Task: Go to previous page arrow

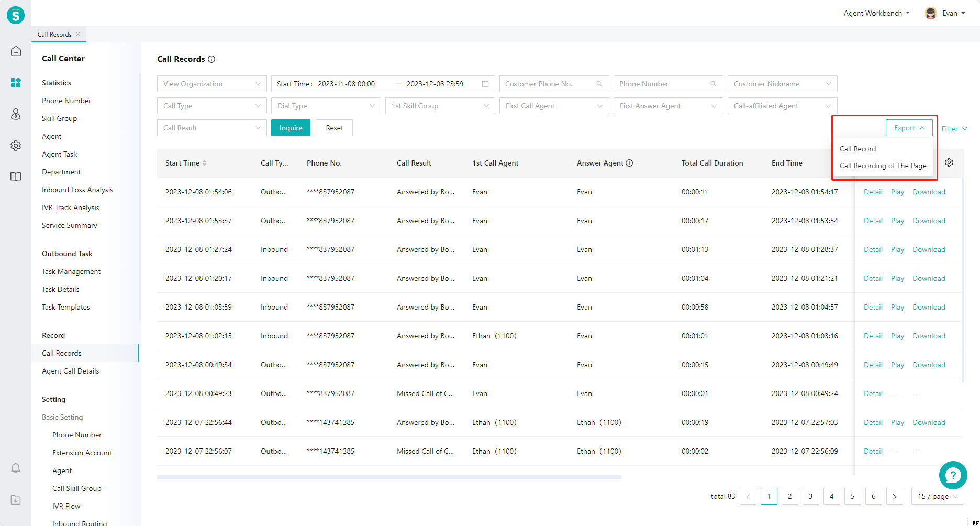Action: click(x=748, y=496)
